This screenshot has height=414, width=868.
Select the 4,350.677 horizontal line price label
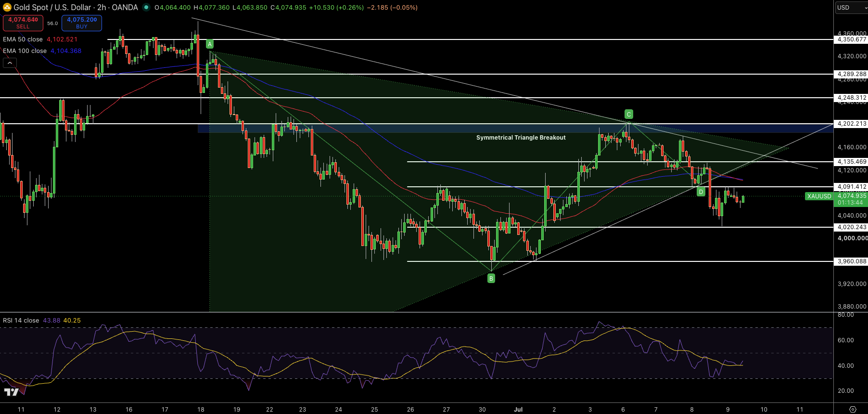pyautogui.click(x=852, y=39)
